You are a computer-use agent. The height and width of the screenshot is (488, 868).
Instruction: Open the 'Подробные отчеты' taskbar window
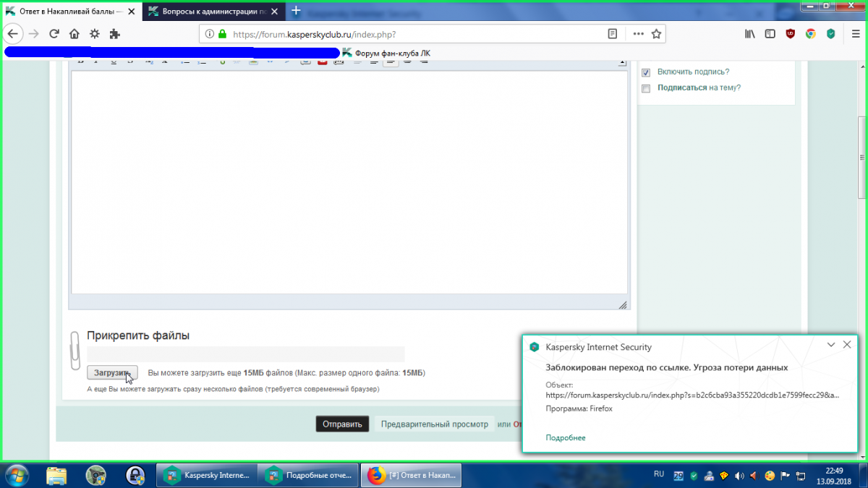309,475
